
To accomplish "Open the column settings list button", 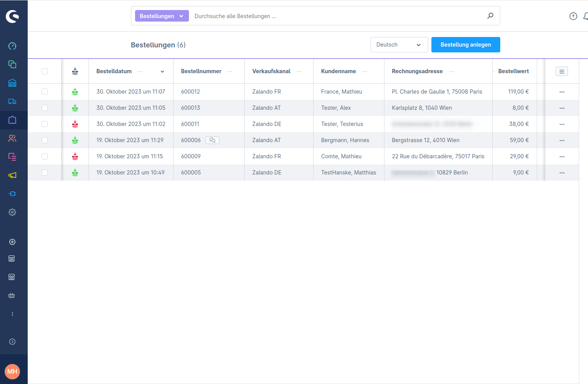I will [562, 71].
